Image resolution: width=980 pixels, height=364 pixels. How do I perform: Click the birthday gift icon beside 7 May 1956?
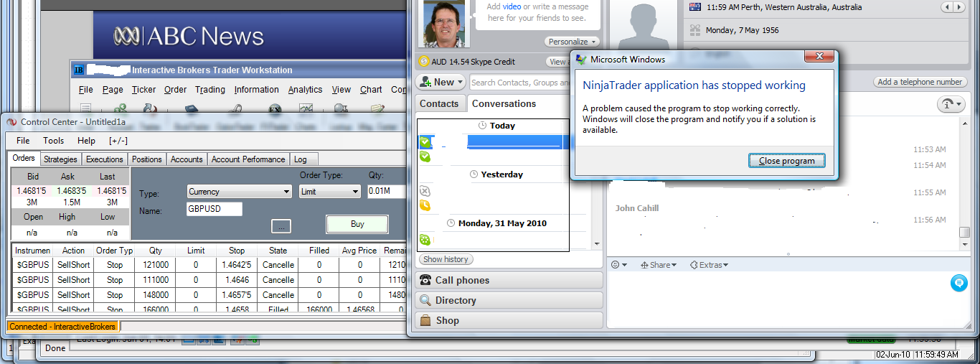pos(694,30)
